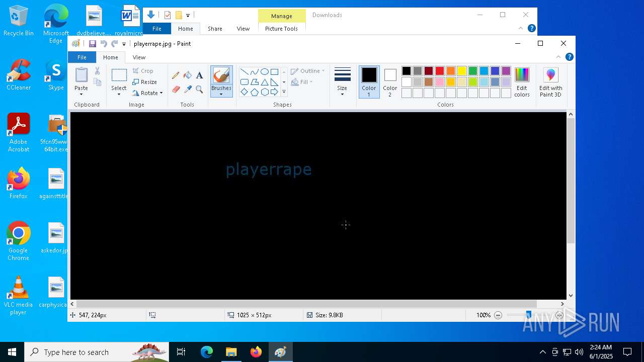Screen dimensions: 644x362
Task: Select Color 1 button
Action: click(369, 82)
